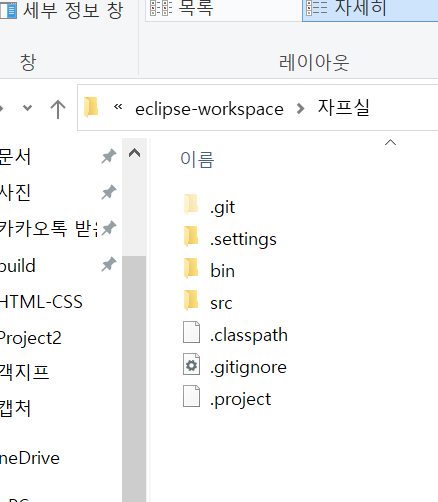The width and height of the screenshot is (438, 502).
Task: Click the chevron after eclipse-workspace
Action: 300,108
